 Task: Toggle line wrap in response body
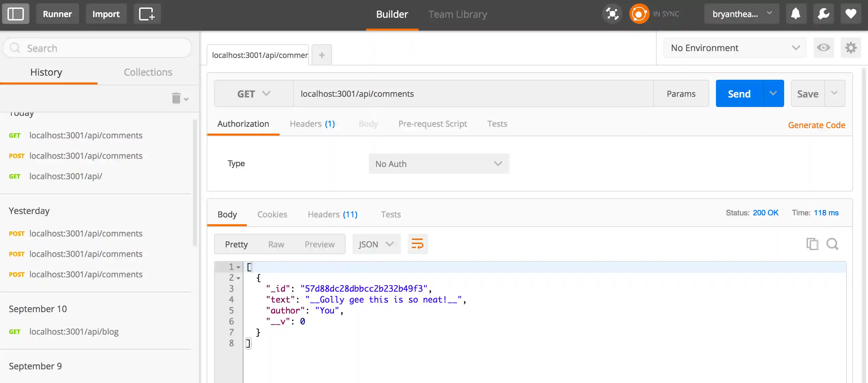[417, 244]
